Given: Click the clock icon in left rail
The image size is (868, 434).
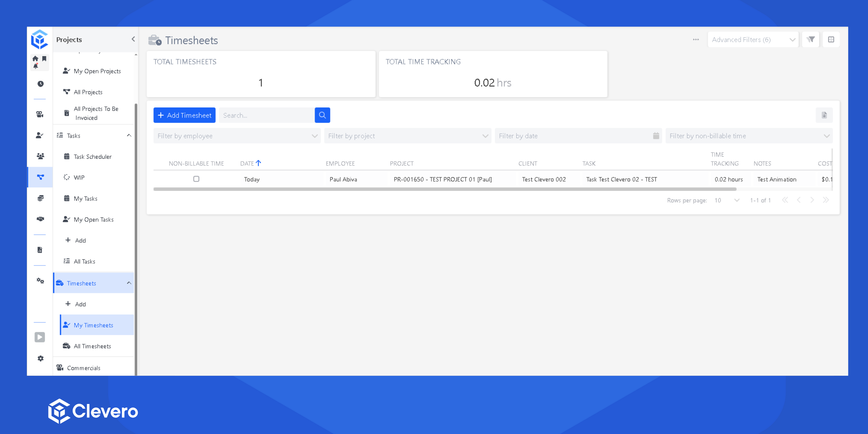Looking at the screenshot, I should (40, 84).
